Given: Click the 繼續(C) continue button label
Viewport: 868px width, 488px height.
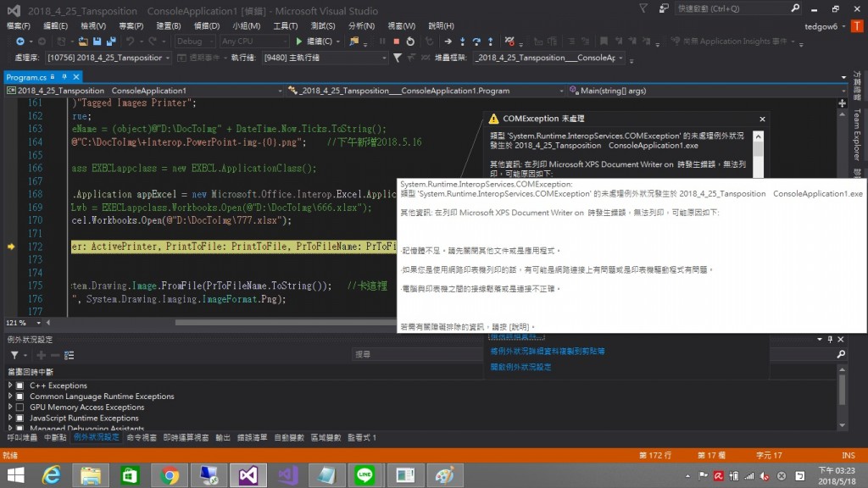Looking at the screenshot, I should point(320,42).
